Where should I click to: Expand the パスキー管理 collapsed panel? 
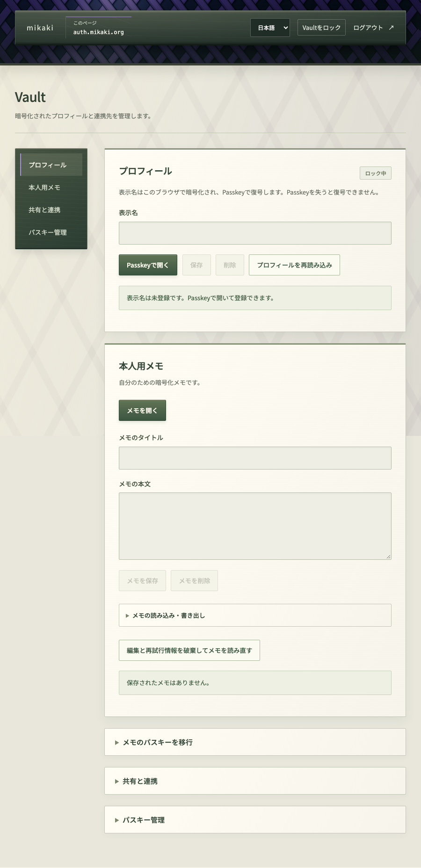pyautogui.click(x=255, y=819)
